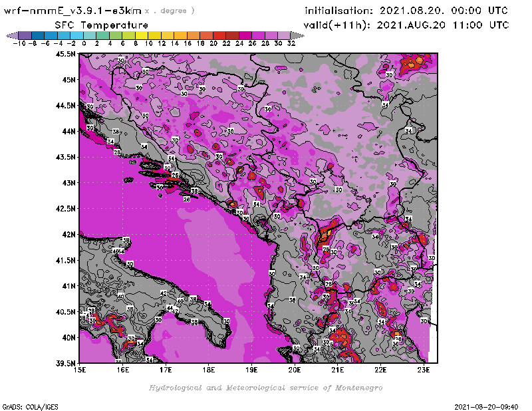Click the '0' legend value
532x411 pixels.
[x=84, y=43]
